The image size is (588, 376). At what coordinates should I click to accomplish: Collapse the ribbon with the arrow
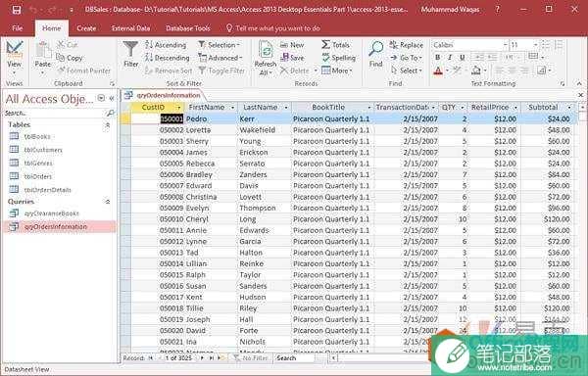click(579, 83)
